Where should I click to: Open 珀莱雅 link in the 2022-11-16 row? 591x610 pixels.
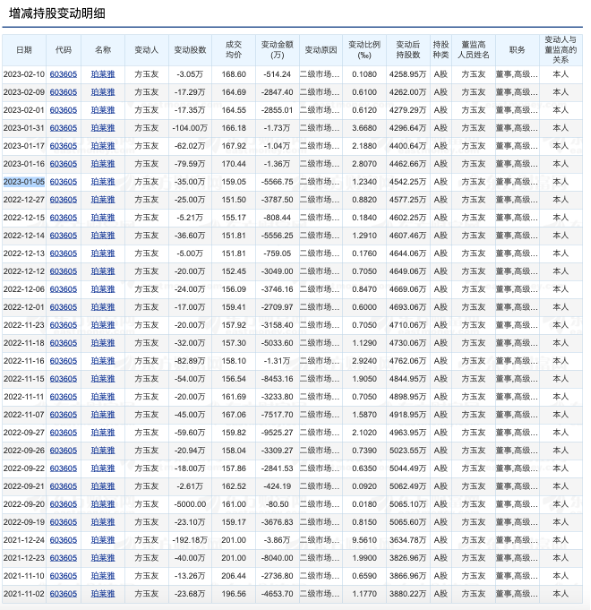pyautogui.click(x=103, y=361)
